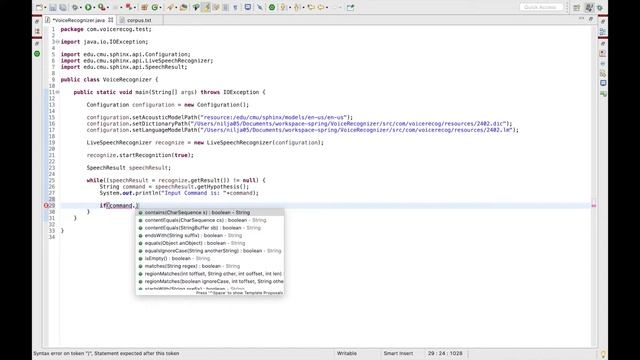Screen dimensions: 640x360
Task: Click the error marker on line 29
Action: coord(46,205)
